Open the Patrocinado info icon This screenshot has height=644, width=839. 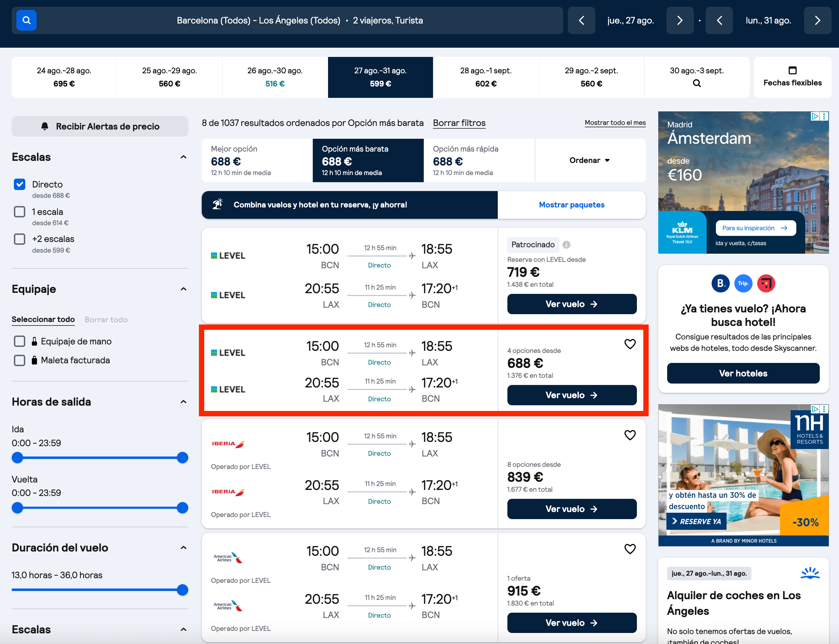click(566, 244)
